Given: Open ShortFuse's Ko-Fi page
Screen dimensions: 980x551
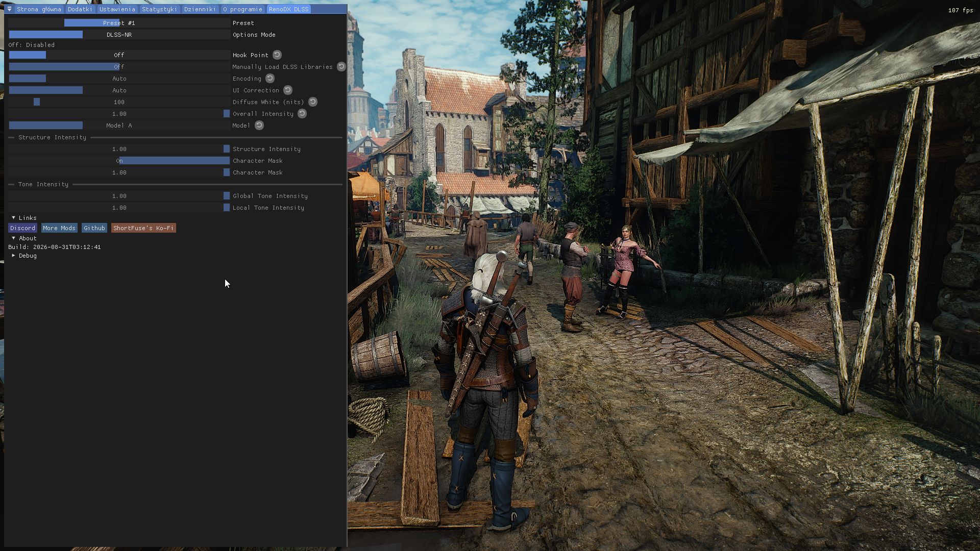Looking at the screenshot, I should click(x=143, y=228).
